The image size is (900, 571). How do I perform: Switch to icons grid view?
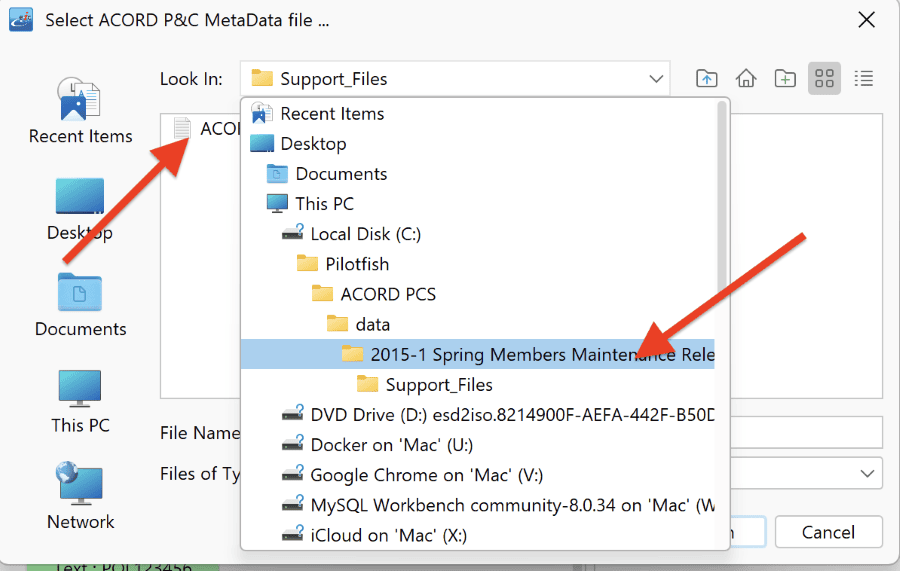824,78
